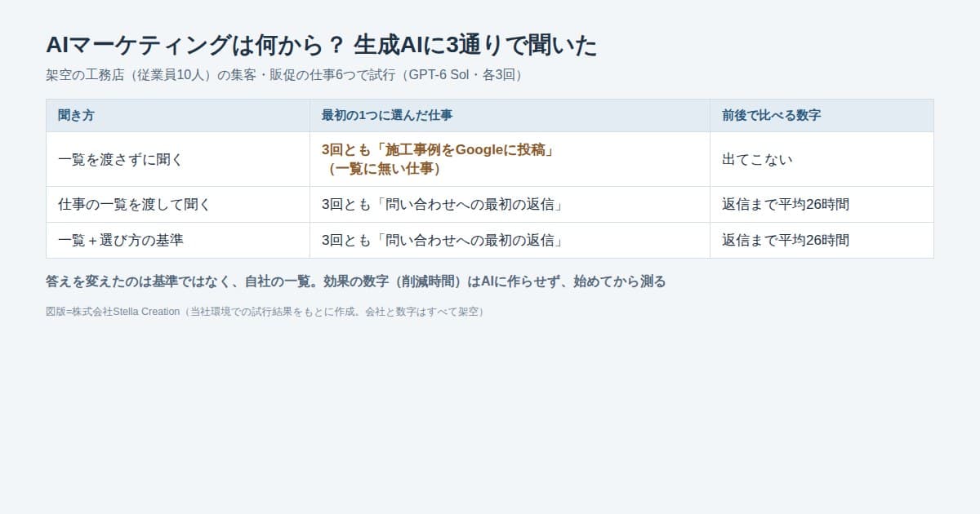Select the "聞き方" column header

click(178, 116)
